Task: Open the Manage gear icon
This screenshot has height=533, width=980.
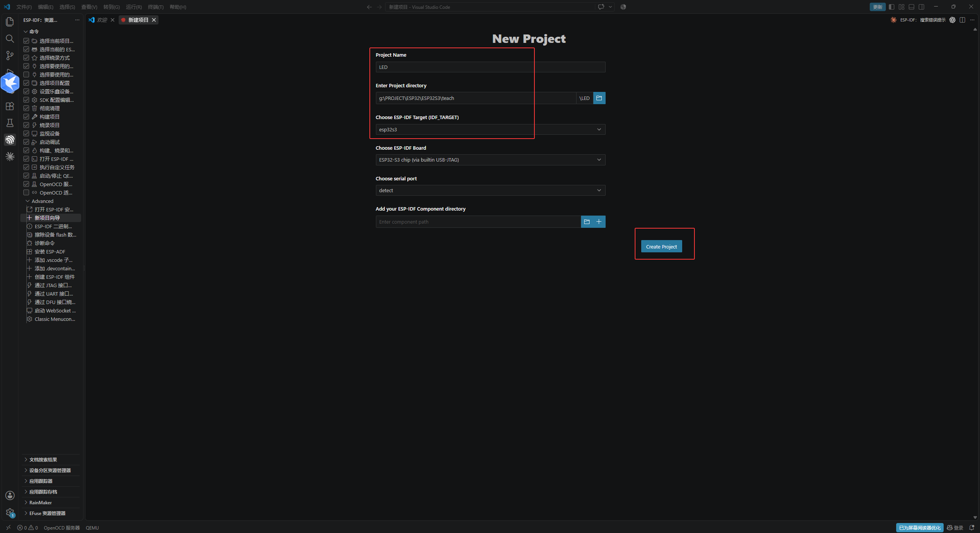Action: pos(10,512)
